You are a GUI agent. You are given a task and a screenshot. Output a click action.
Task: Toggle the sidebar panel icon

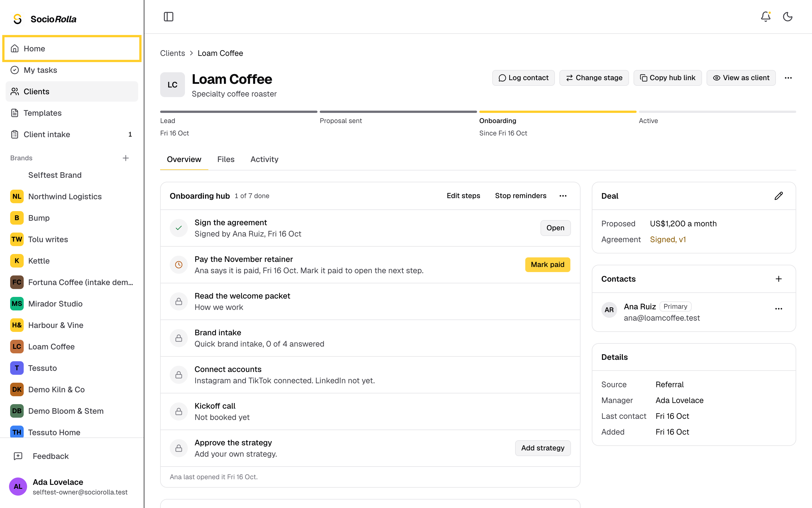pos(168,16)
